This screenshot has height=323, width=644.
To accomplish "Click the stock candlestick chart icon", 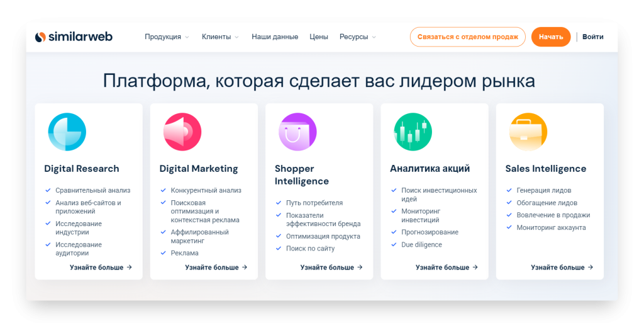I will 413,132.
